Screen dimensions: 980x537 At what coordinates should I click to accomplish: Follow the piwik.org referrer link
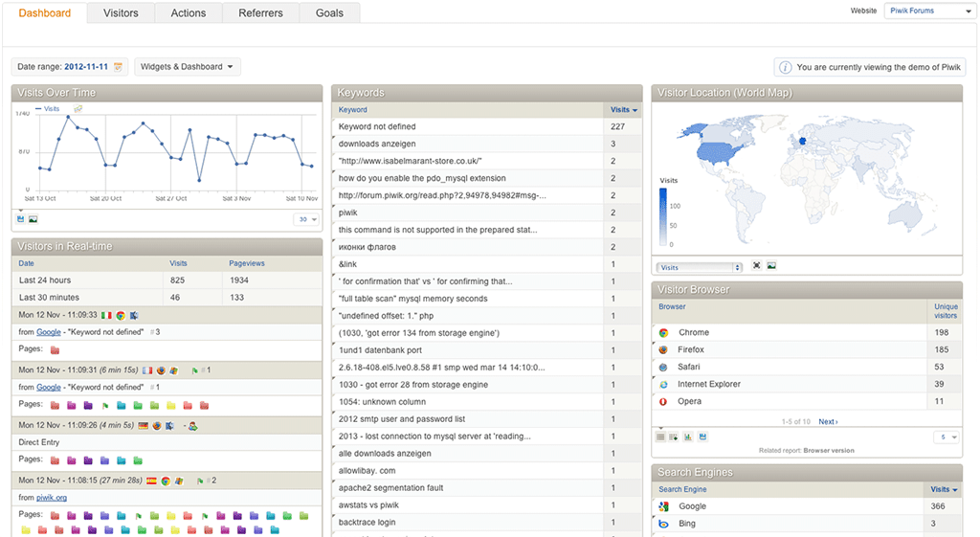(x=52, y=498)
